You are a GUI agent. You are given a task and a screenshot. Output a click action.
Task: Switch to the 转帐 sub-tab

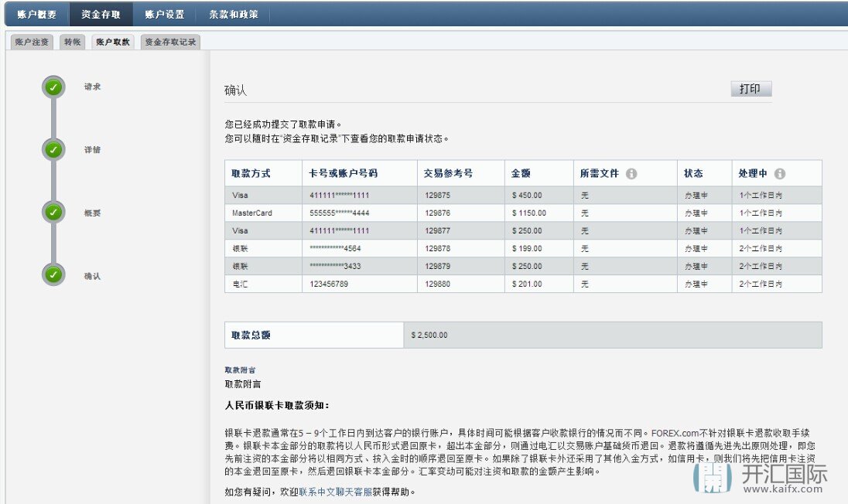click(72, 43)
